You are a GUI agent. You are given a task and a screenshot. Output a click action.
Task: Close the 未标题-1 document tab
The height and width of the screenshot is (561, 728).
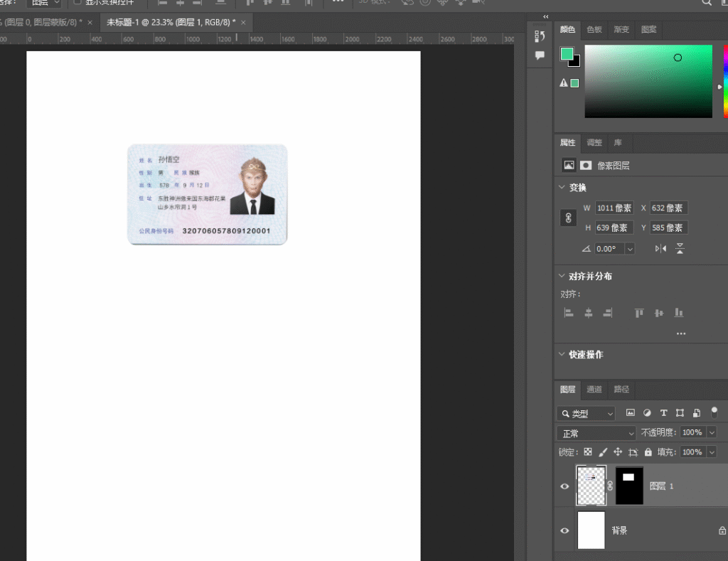(x=243, y=22)
